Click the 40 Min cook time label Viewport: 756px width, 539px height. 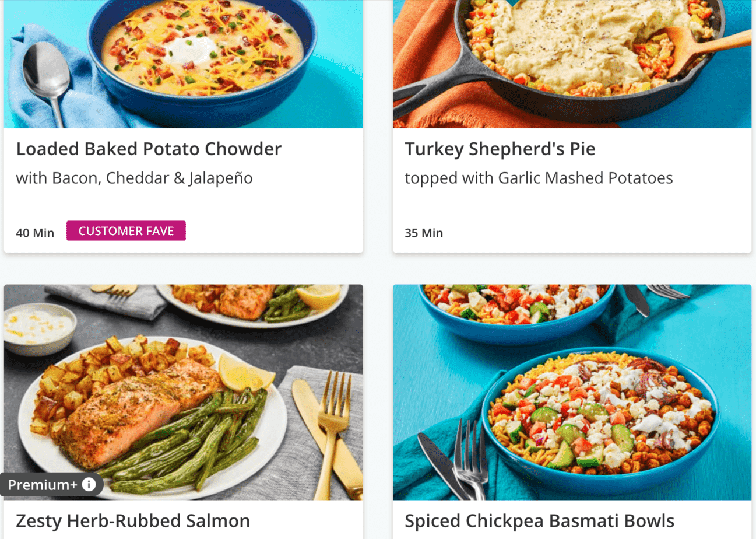pos(35,233)
